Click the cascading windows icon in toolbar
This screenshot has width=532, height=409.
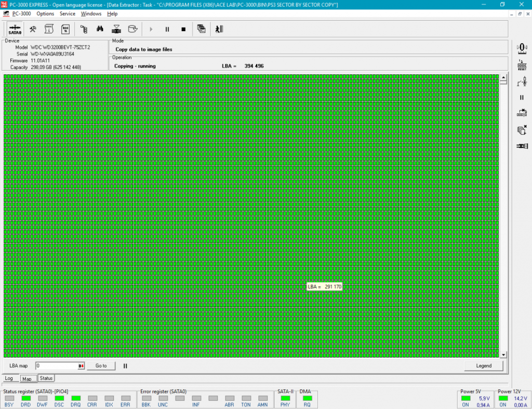click(x=202, y=30)
